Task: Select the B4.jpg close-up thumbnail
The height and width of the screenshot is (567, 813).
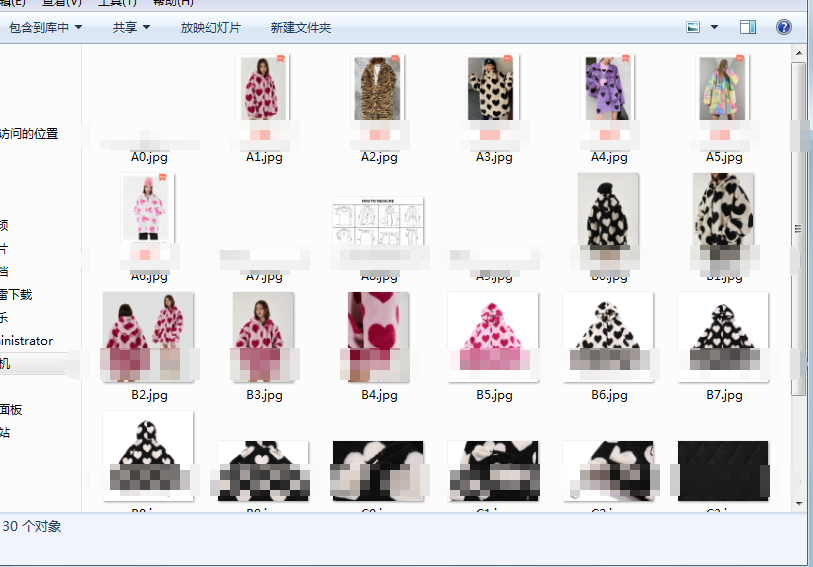Action: (379, 335)
